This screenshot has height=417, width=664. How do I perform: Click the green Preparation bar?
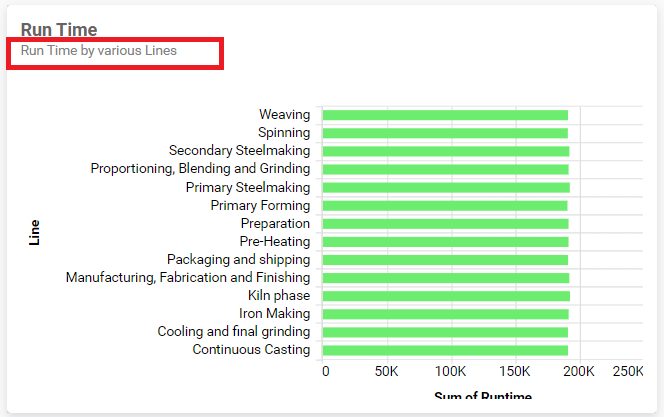(x=445, y=223)
